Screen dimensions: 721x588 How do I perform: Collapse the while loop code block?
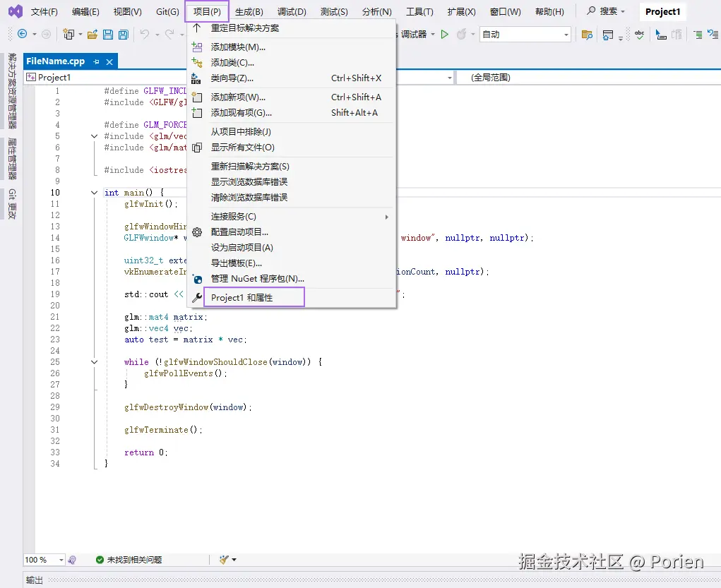pos(94,362)
